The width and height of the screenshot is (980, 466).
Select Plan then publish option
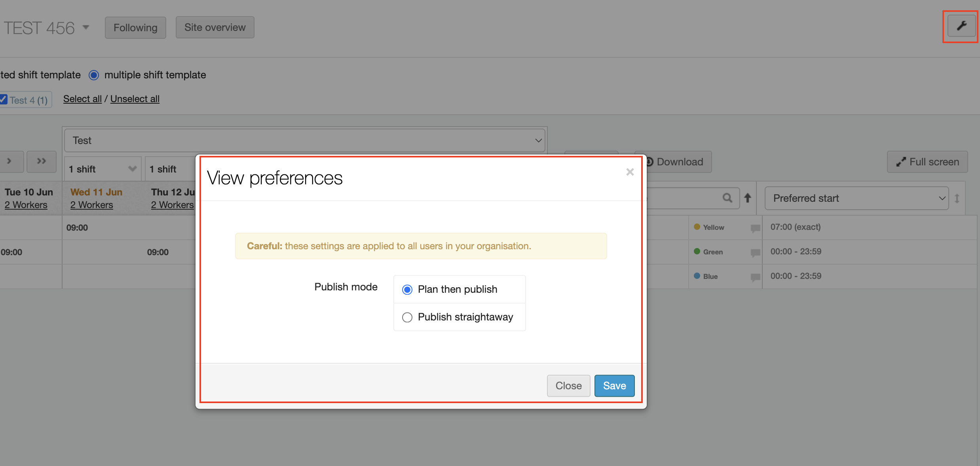coord(407,290)
